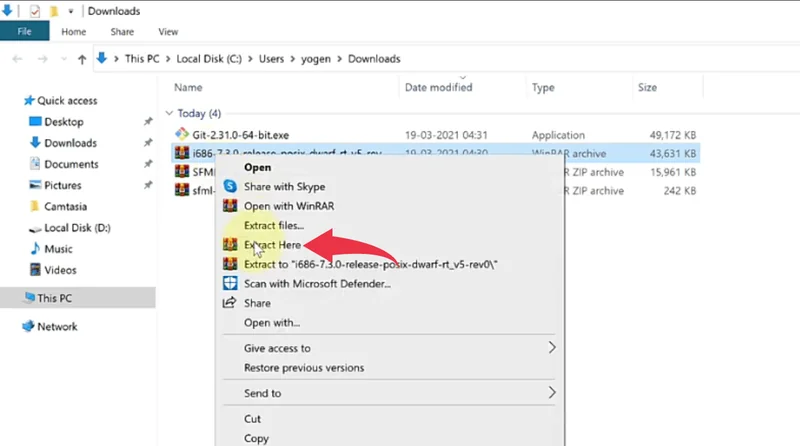Screen dimensions: 800x446
Task: Select Open with WinRAR menu entry
Action: point(285,206)
